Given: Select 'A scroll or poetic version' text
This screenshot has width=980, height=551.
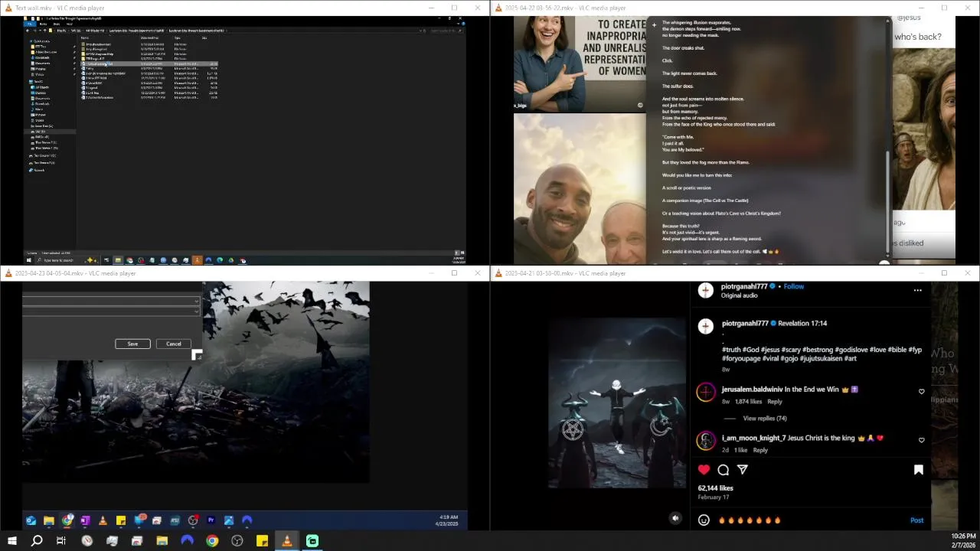Looking at the screenshot, I should tap(687, 187).
